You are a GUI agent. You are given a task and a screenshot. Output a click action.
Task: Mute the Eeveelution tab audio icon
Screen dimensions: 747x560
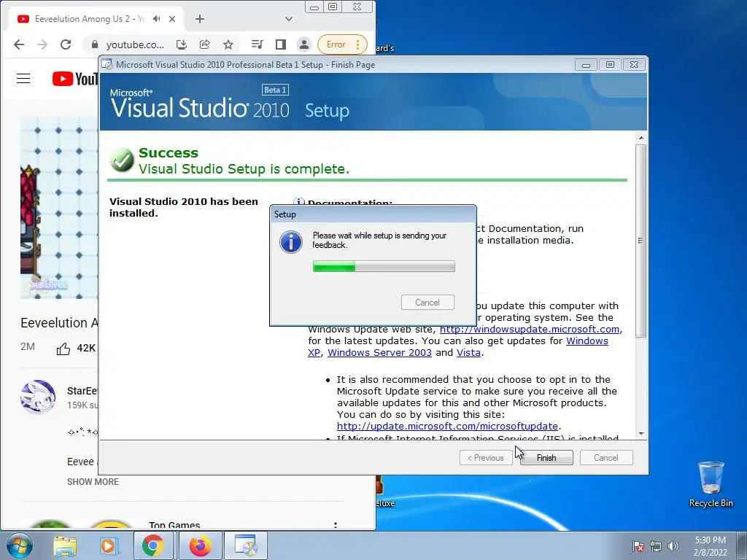tap(156, 18)
